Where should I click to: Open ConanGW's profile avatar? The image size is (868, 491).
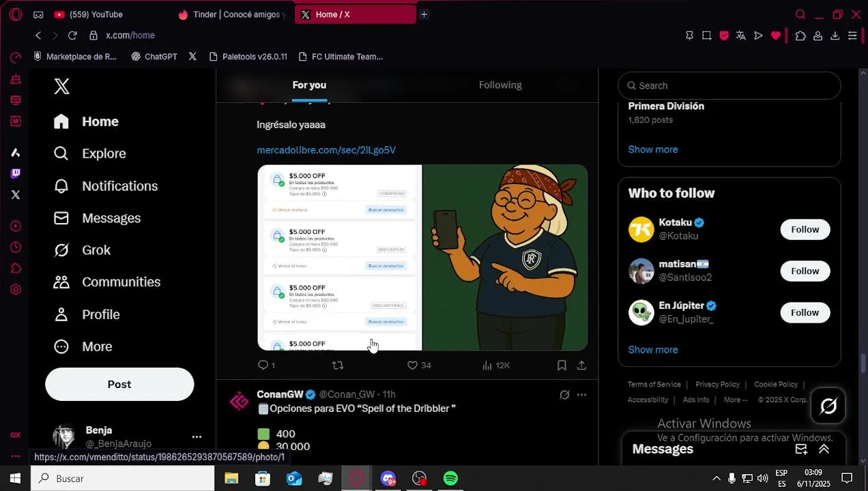coord(239,402)
